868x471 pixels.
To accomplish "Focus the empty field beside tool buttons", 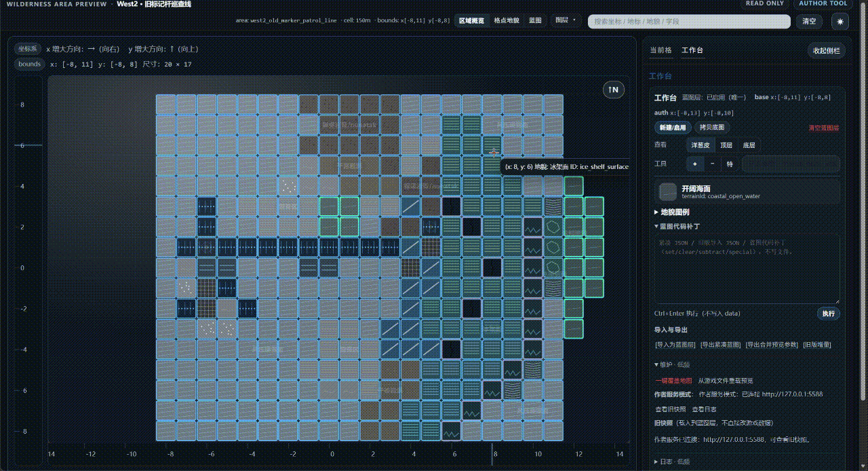I will (x=791, y=164).
